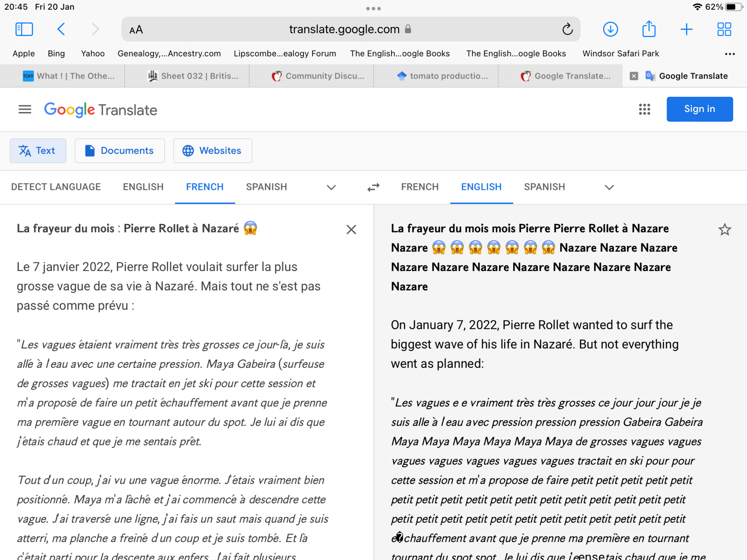Reload the page in Safari
Image resolution: width=747 pixels, height=560 pixels.
pyautogui.click(x=567, y=29)
